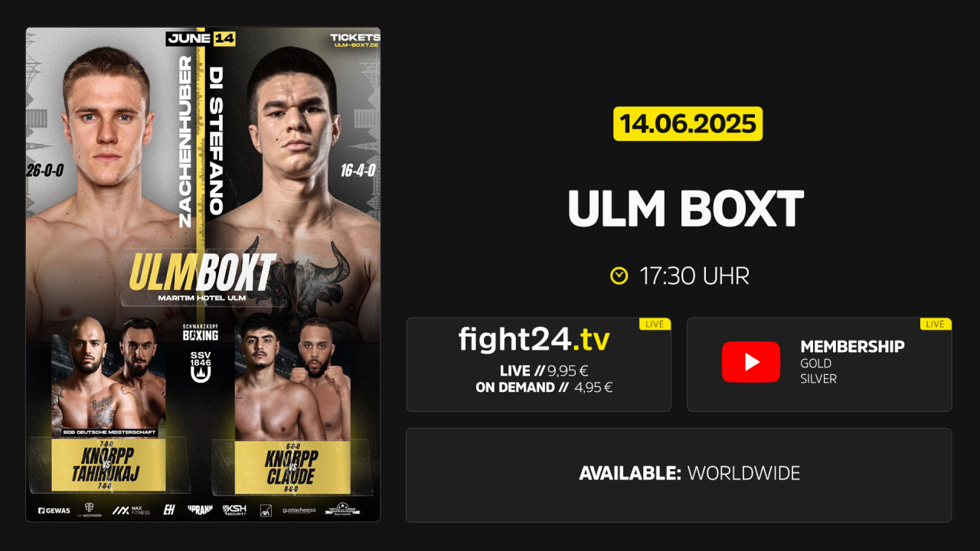Click the yellow 14.06.2025 date badge

point(688,124)
